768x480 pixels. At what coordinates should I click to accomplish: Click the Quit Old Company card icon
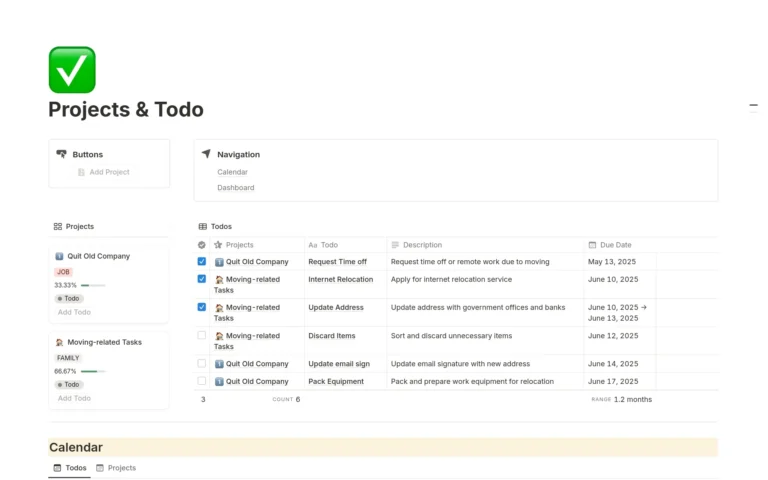59,256
